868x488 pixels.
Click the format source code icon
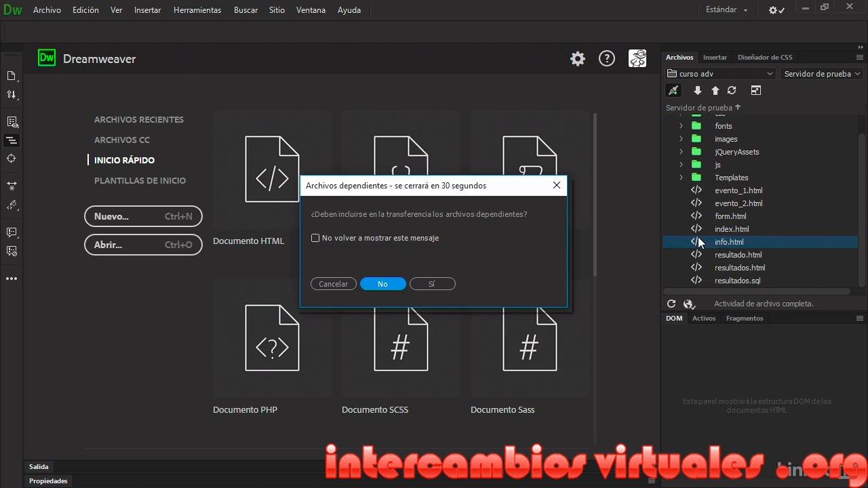pyautogui.click(x=12, y=140)
